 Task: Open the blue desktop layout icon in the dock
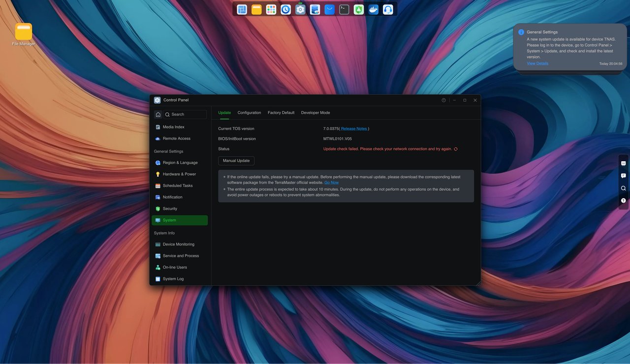click(x=242, y=9)
